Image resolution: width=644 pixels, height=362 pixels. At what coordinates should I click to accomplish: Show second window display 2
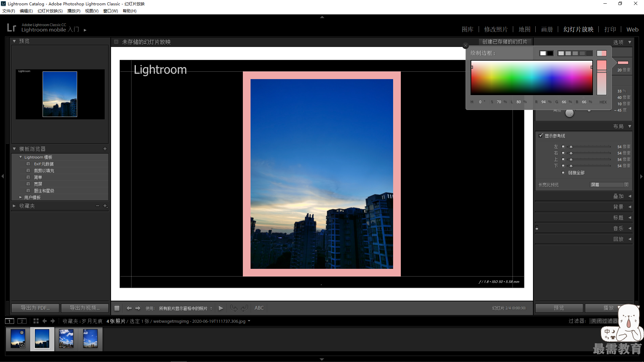click(22, 321)
